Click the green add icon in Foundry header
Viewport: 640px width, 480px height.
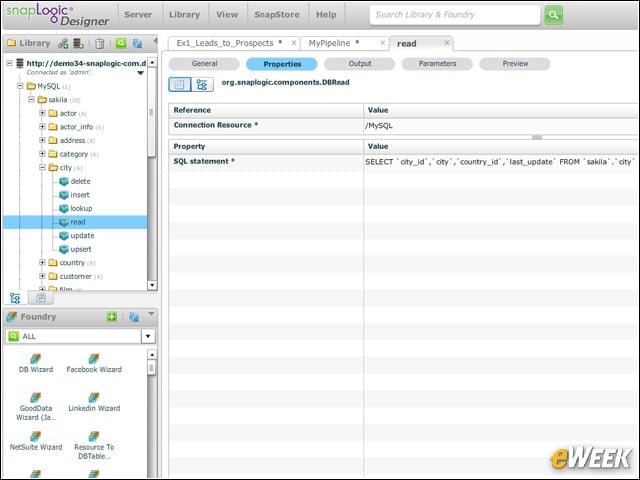pos(112,316)
